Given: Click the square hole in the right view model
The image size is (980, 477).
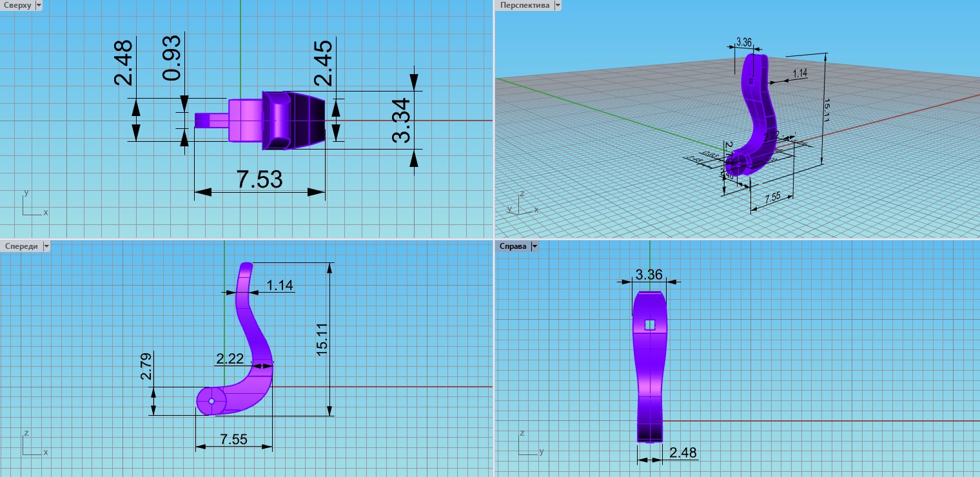Looking at the screenshot, I should (x=650, y=324).
